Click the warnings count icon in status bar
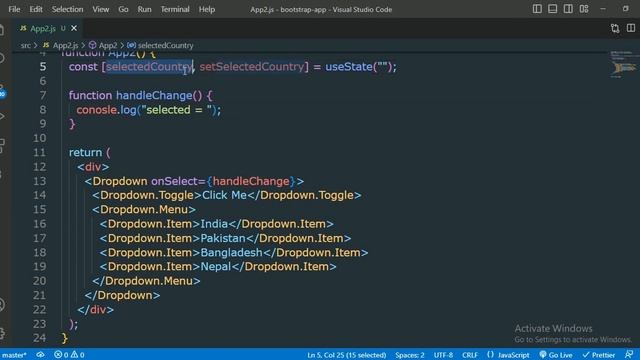This screenshot has height=360, width=640. (78, 355)
